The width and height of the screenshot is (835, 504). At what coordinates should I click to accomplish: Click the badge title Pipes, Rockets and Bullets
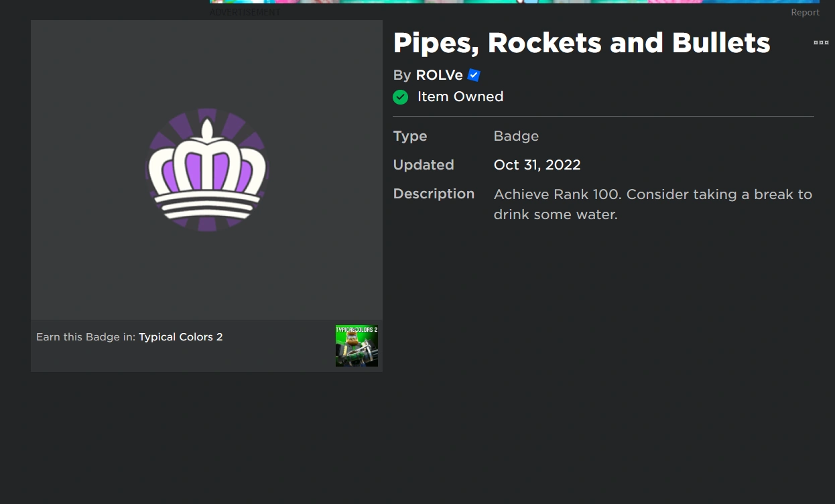pyautogui.click(x=581, y=42)
